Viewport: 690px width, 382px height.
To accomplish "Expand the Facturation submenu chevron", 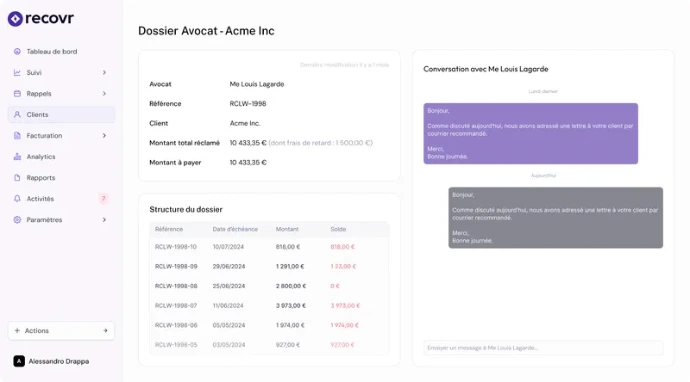I will tap(104, 136).
